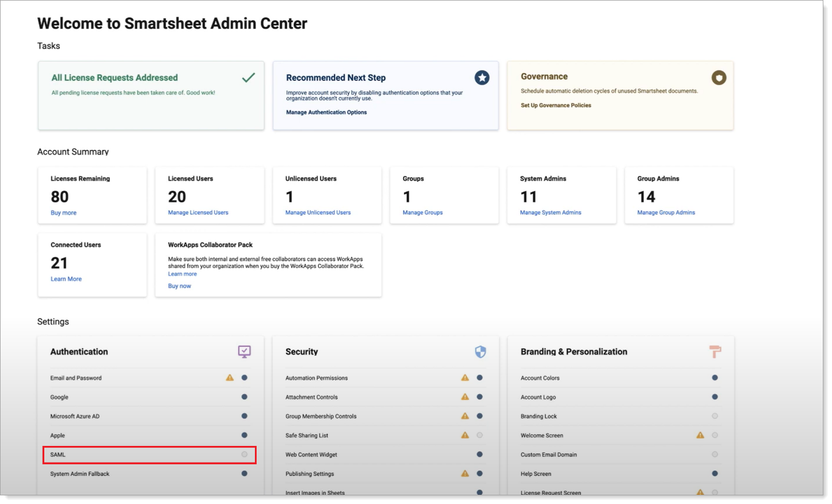
Task: Open the SAML setting row
Action: click(x=150, y=455)
